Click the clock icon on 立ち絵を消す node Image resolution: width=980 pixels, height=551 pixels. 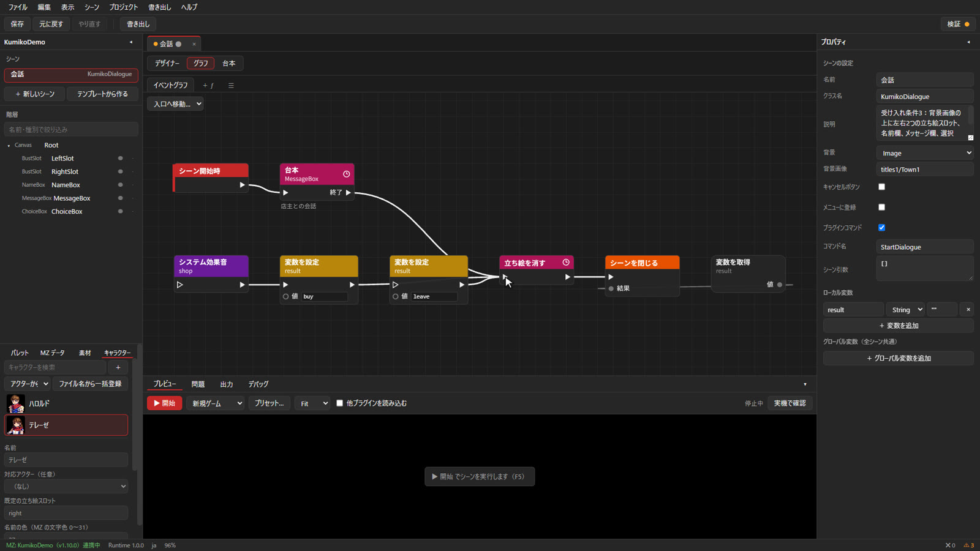[x=566, y=262]
